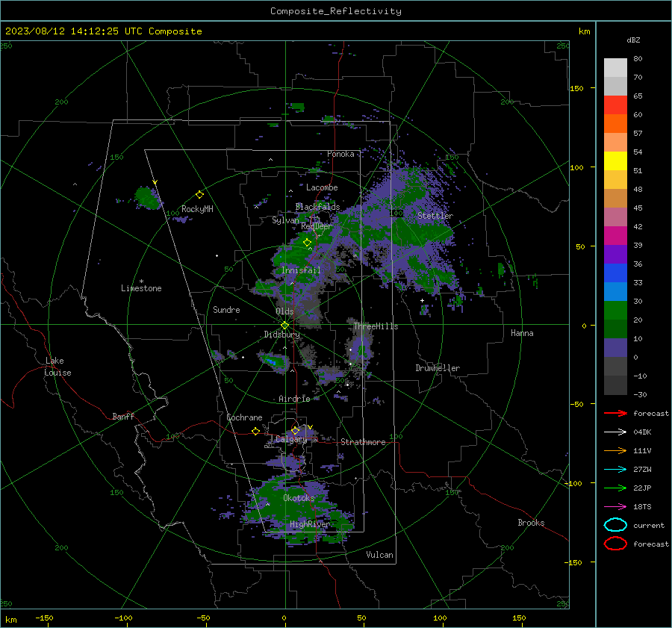Pick the cyan 27ZW arrow symbol

coord(615,470)
